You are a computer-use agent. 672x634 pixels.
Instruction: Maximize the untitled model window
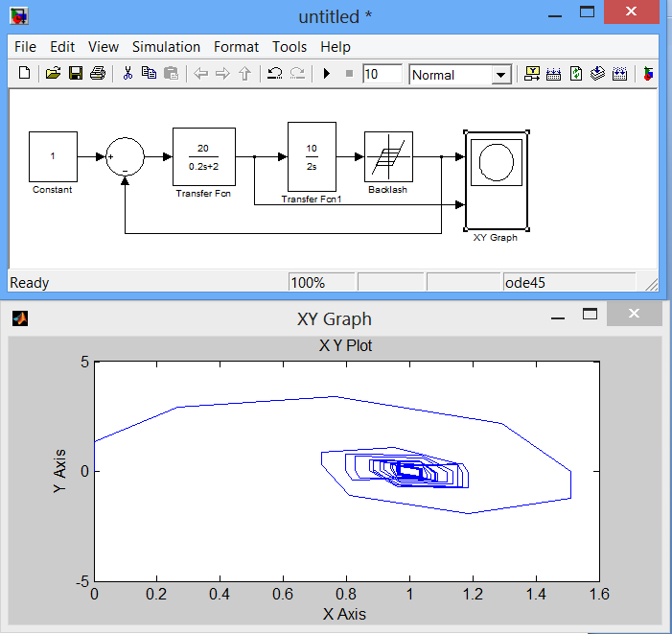(587, 12)
